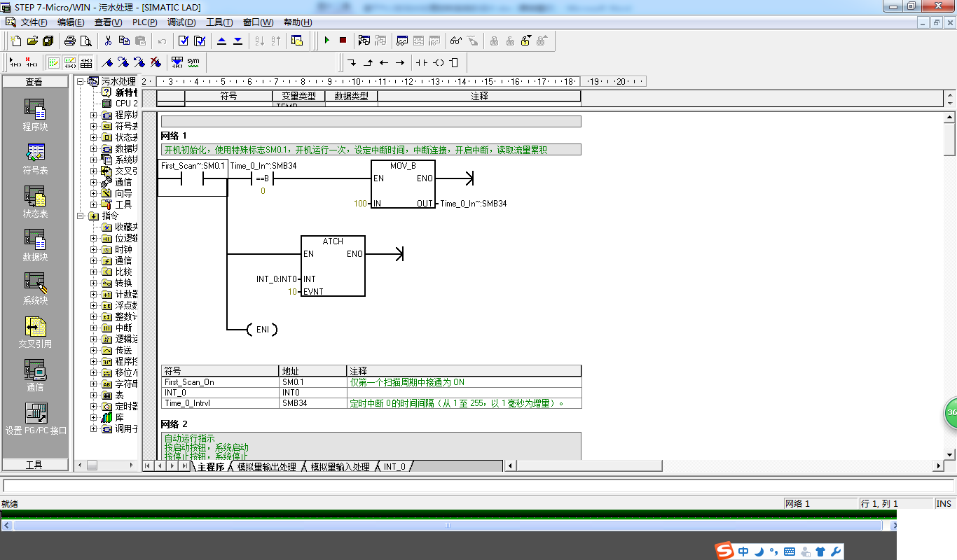This screenshot has height=560, width=957.
Task: Select the ATCH box in network 1
Action: pyautogui.click(x=333, y=266)
